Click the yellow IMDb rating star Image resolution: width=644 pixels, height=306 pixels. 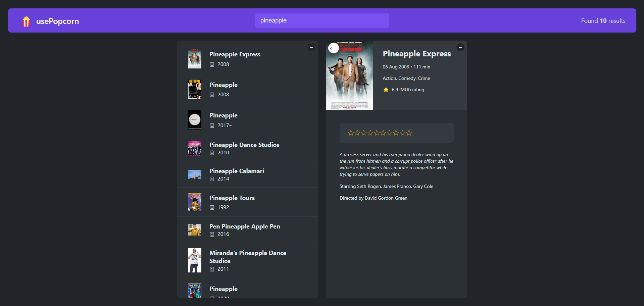coord(386,90)
